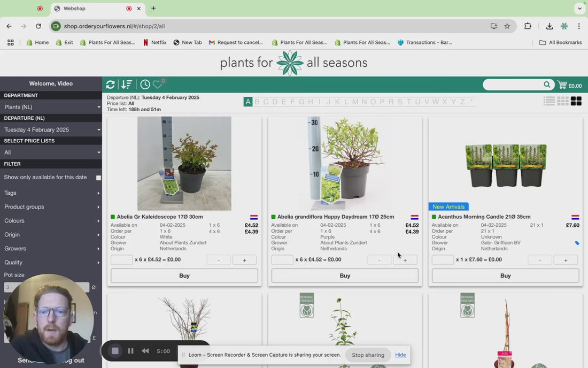Expand the Product groups filter
This screenshot has width=588, height=368.
51,206
